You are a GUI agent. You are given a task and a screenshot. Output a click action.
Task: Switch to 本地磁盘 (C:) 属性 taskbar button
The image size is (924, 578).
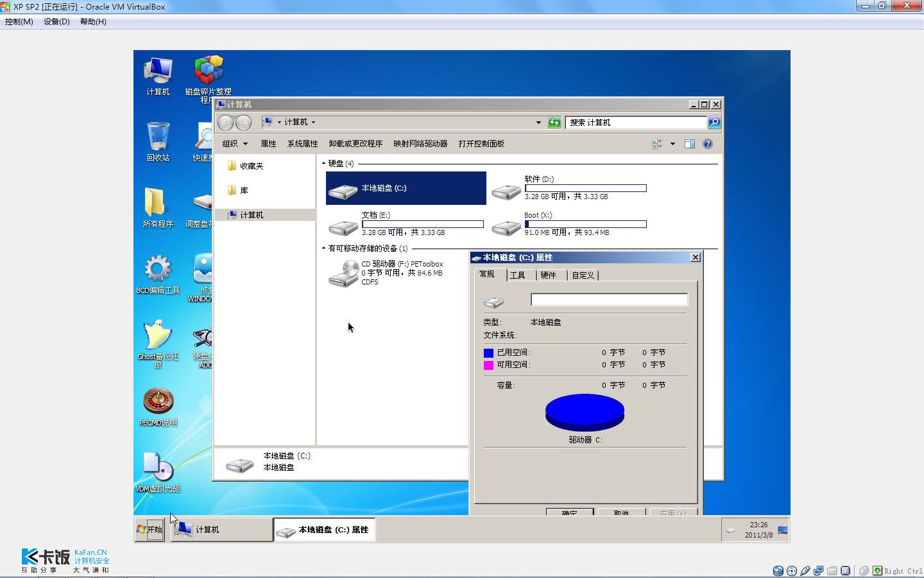324,530
